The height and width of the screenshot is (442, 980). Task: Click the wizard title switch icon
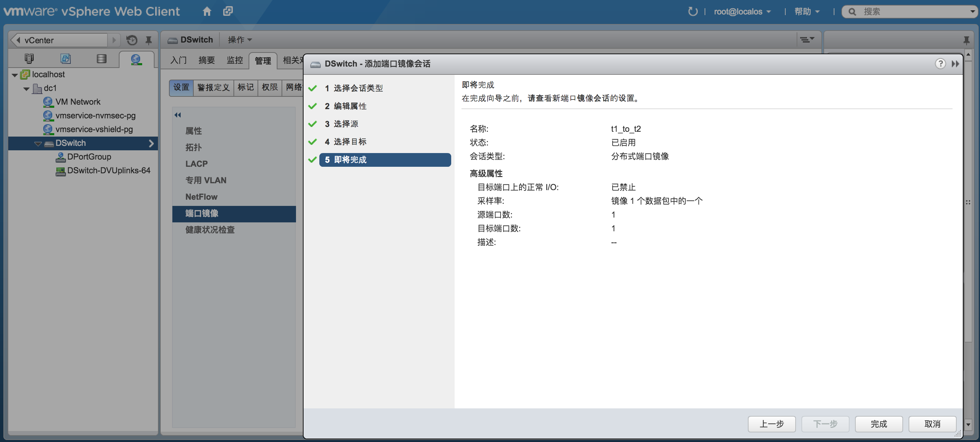point(315,64)
